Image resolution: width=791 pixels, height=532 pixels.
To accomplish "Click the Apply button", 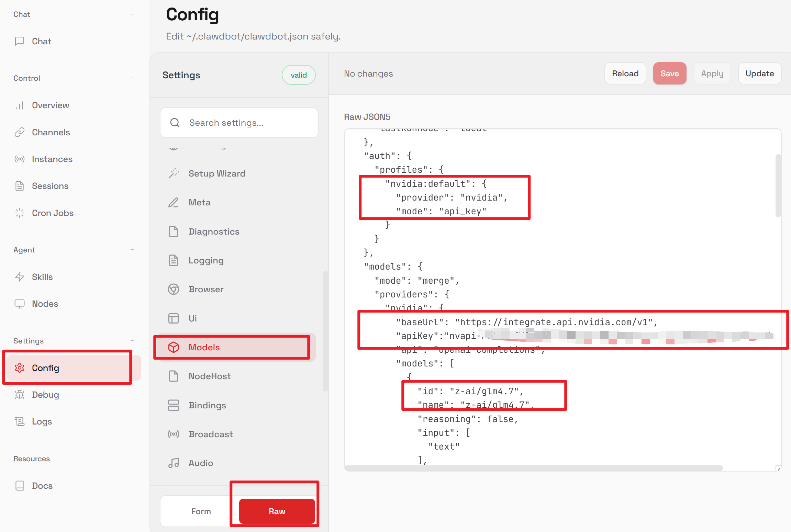I will click(x=712, y=73).
